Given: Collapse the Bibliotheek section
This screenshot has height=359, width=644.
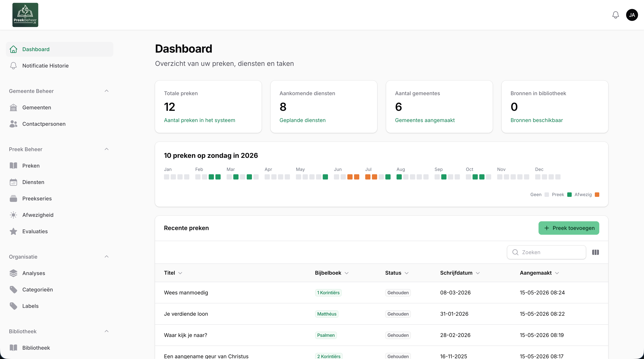Looking at the screenshot, I should [107, 331].
